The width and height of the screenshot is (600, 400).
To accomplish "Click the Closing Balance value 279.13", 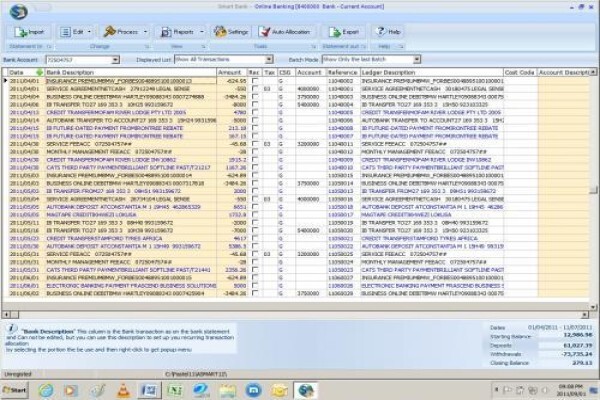I will tap(582, 362).
